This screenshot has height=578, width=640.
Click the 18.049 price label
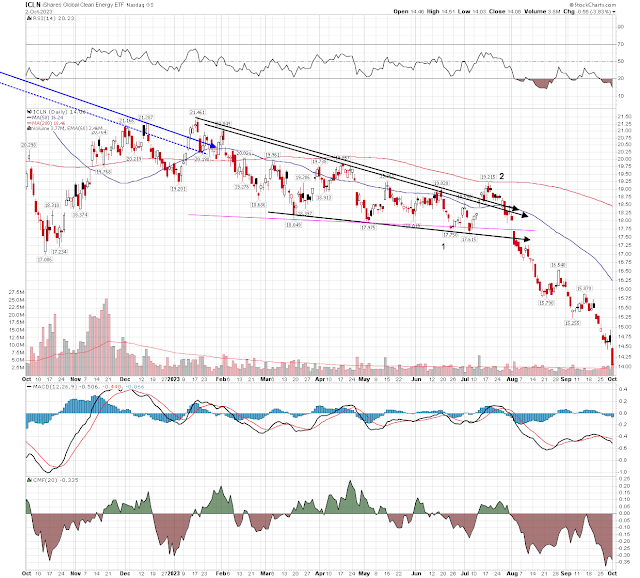[293, 225]
